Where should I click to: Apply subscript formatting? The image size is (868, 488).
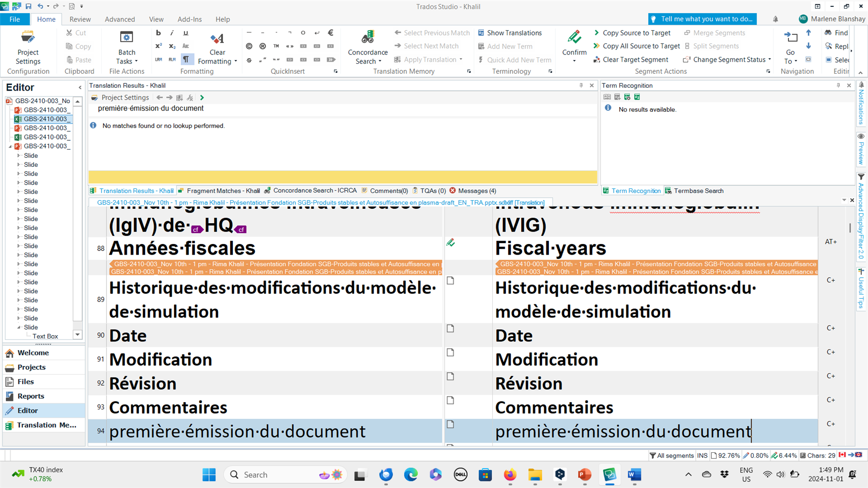tap(172, 46)
